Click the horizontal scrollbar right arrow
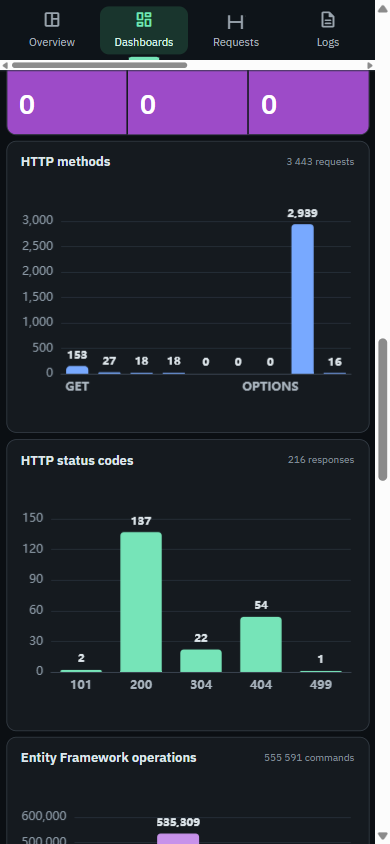Screen dimensions: 390x844 [370, 65]
